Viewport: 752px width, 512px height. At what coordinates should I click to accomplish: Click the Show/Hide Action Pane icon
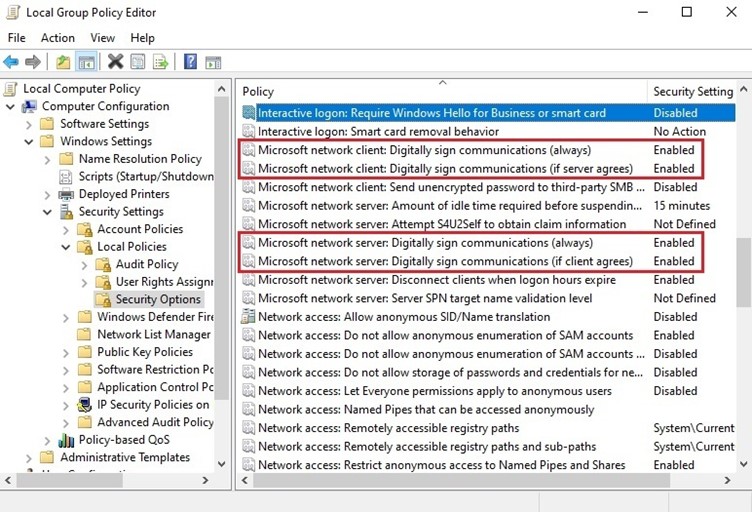tap(213, 62)
